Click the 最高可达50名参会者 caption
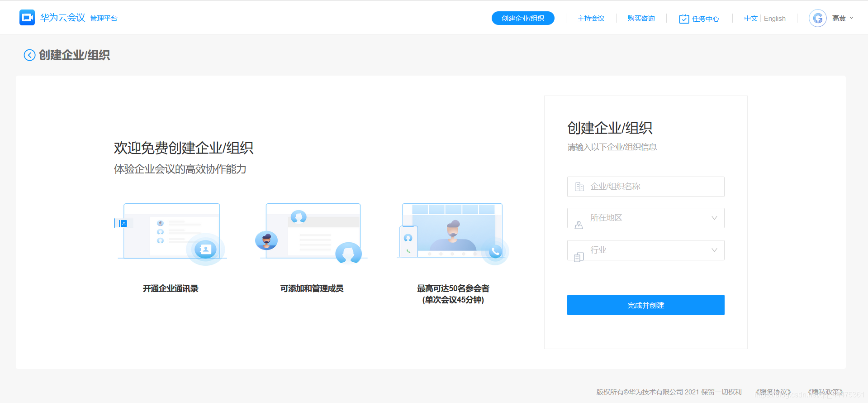Screen dimensions: 868x403 tap(453, 288)
